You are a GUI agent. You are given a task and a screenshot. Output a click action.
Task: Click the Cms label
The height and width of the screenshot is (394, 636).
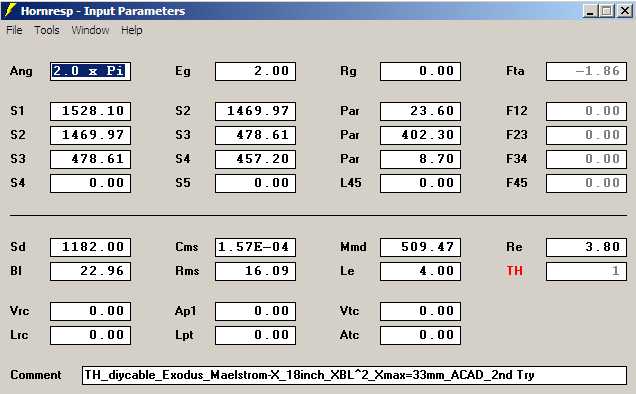(x=187, y=247)
